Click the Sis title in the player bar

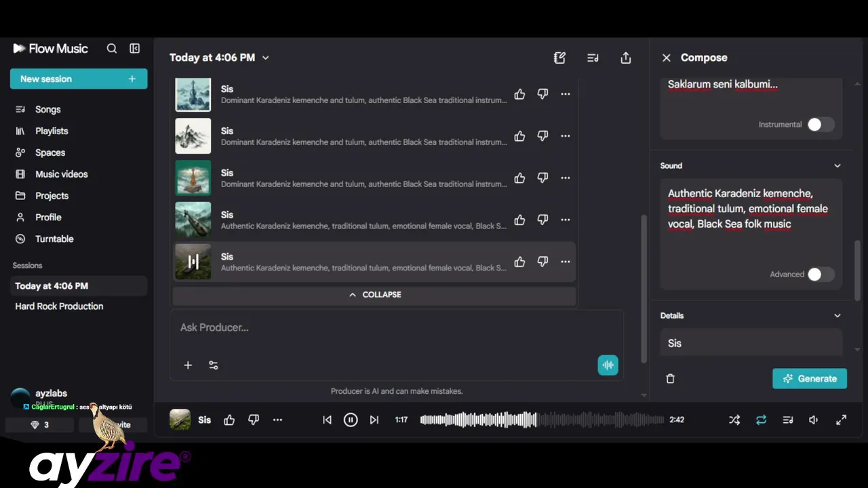204,420
